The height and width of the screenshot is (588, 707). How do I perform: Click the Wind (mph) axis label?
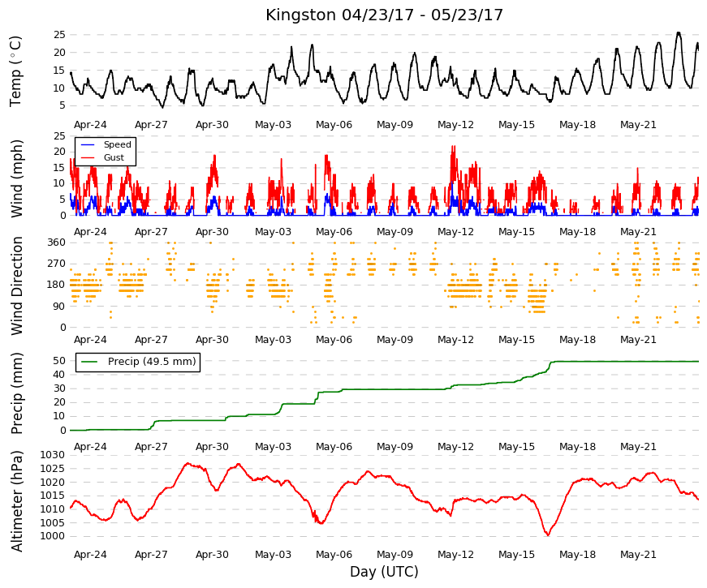click(x=16, y=178)
